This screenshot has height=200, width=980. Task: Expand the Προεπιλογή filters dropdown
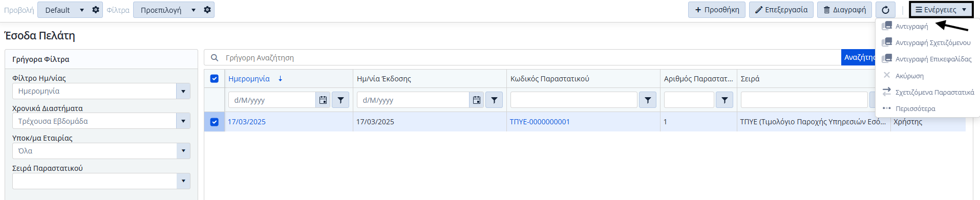pyautogui.click(x=194, y=10)
